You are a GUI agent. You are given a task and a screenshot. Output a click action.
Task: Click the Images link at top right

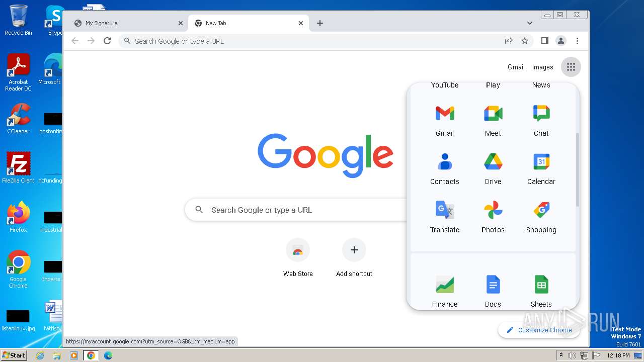point(543,67)
